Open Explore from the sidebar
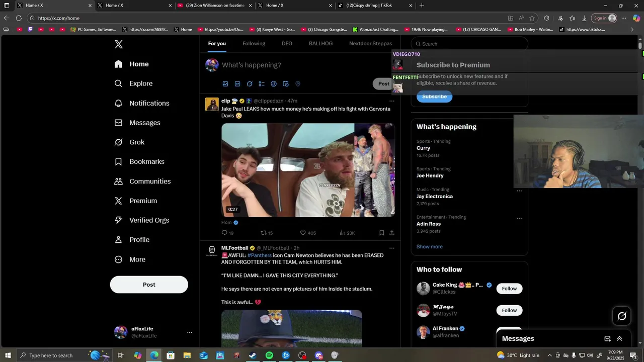The image size is (644, 362). (133, 83)
